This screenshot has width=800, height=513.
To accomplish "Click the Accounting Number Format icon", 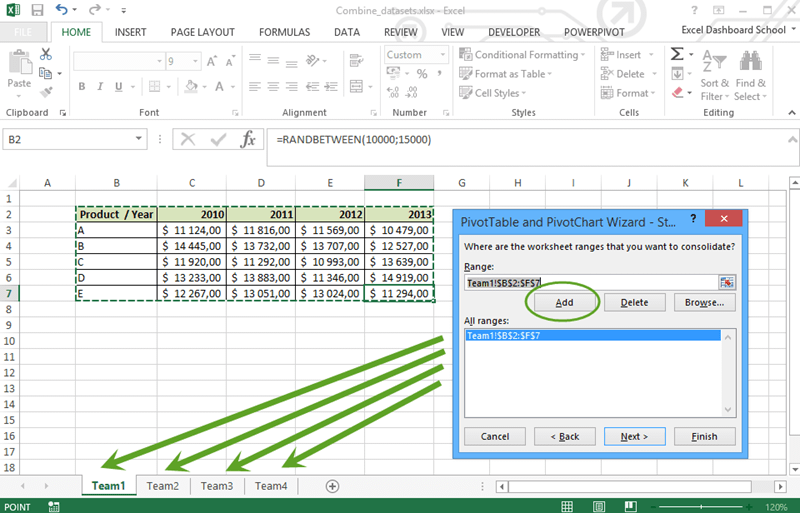I will click(x=393, y=74).
